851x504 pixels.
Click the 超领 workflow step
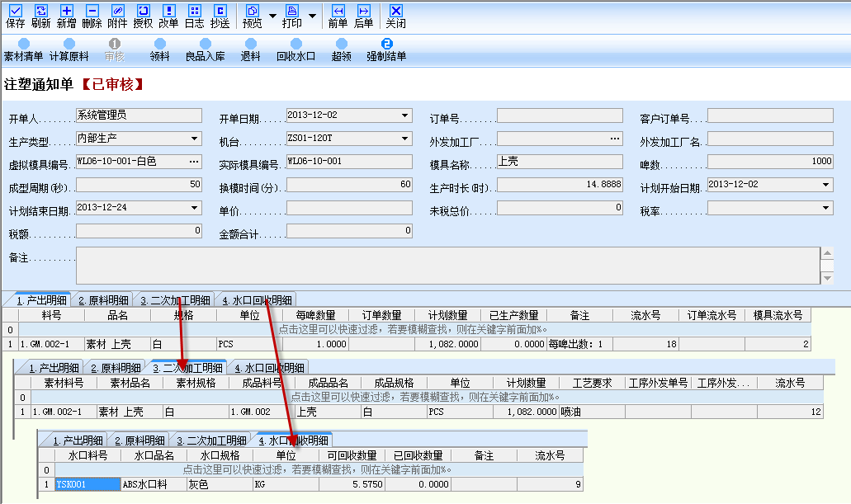[x=342, y=50]
